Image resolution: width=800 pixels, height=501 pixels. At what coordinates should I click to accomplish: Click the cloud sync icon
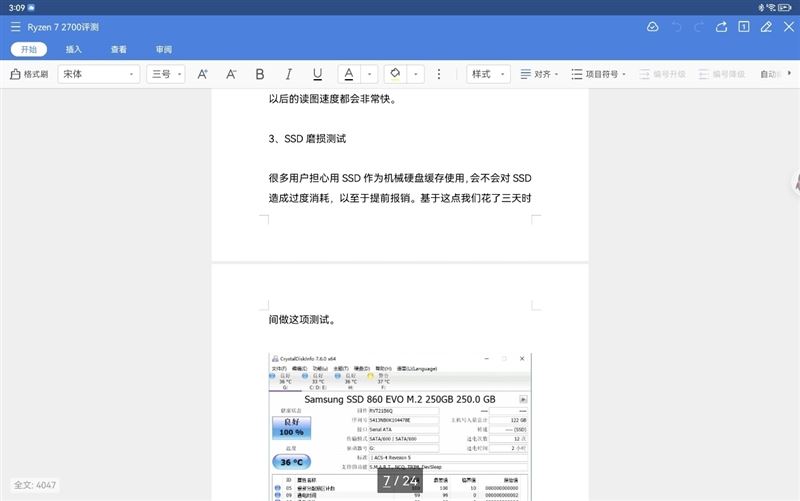coord(652,27)
